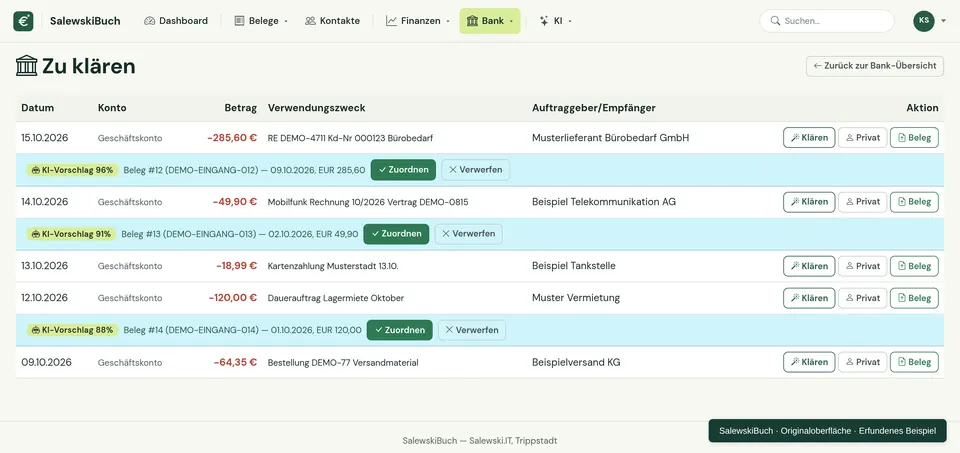Click text Kartenzahlung Musterstadt 13.10.
The width and height of the screenshot is (960, 453).
click(x=333, y=266)
